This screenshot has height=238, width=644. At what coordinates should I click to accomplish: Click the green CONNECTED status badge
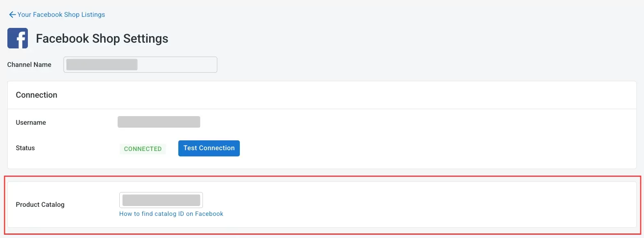pos(143,149)
